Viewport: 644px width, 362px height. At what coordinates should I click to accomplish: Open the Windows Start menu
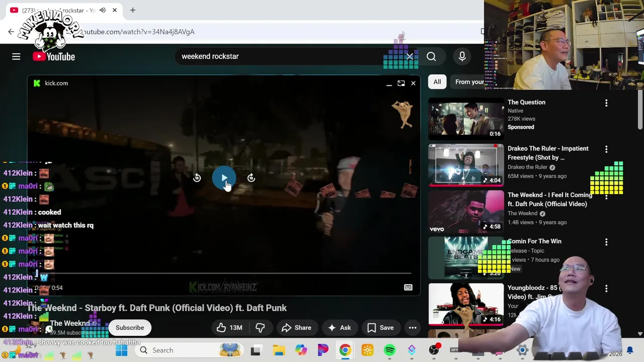(x=121, y=350)
